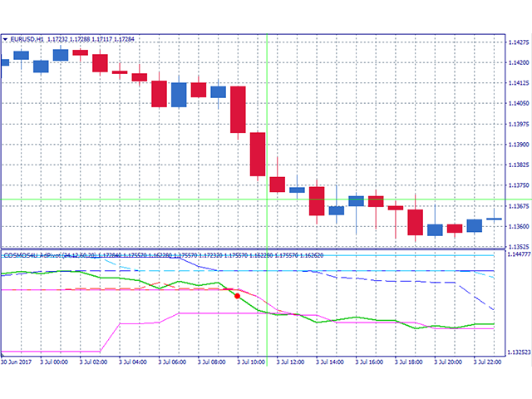
Task: Click the 1.13600 price axis label
Action: [517, 226]
